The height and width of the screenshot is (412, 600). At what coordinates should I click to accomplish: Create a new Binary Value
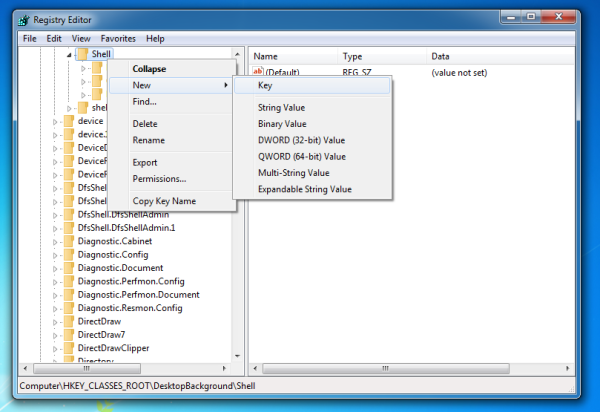312,124
